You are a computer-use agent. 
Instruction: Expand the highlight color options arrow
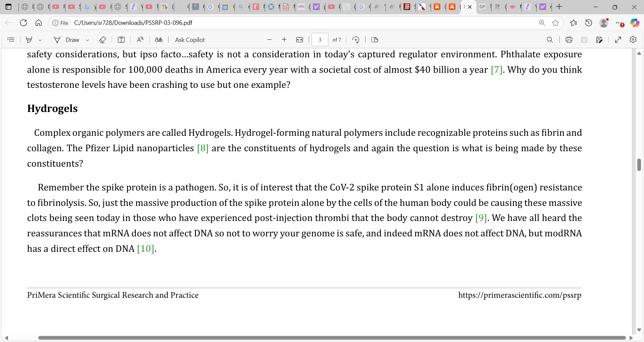40,40
